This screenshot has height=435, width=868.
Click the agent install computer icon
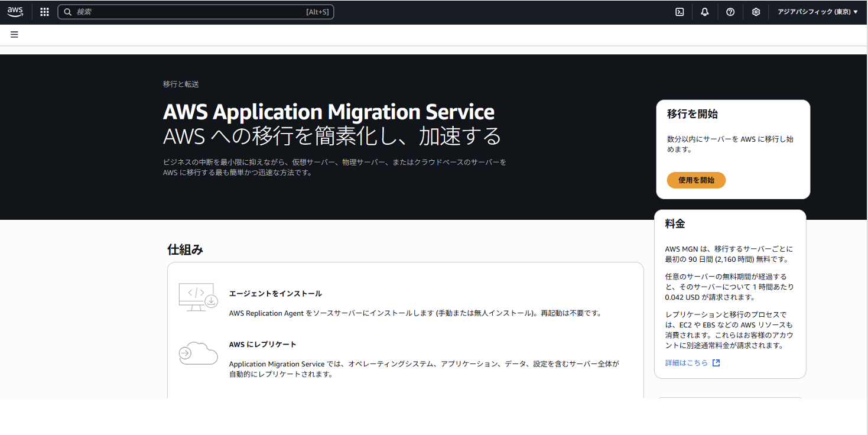[198, 297]
